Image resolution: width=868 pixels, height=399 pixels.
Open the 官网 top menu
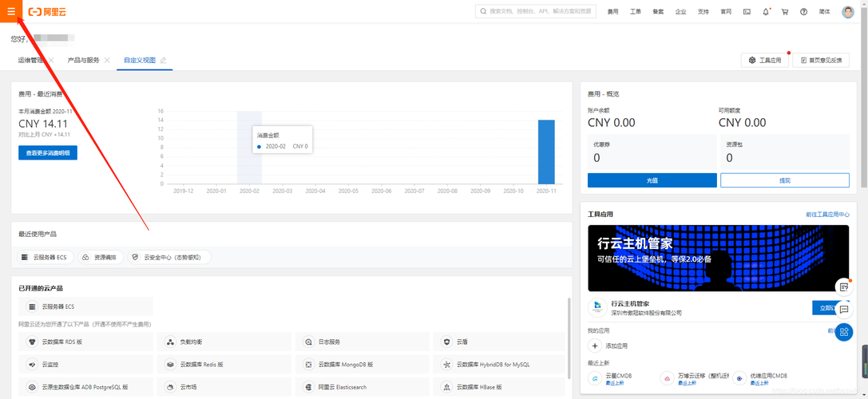coord(726,12)
